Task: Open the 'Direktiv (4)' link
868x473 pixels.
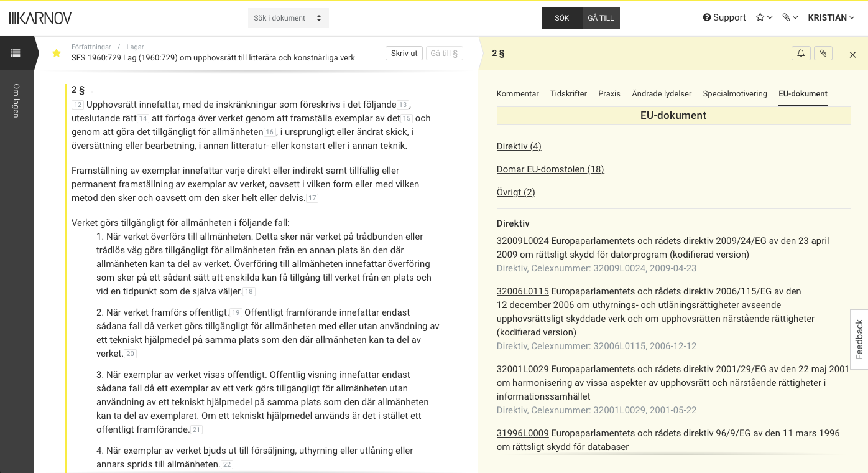Action: [519, 146]
